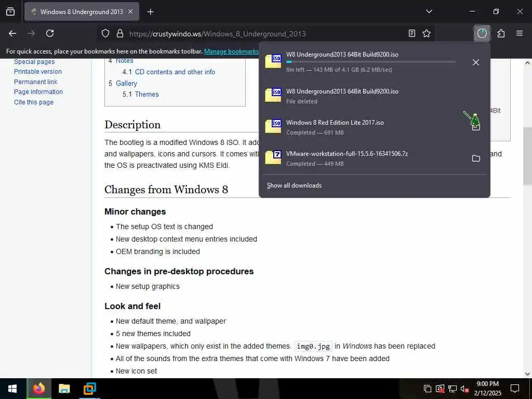Show Windows 8 Red Edition ISO in folder
This screenshot has width=532, height=399.
pyautogui.click(x=476, y=127)
